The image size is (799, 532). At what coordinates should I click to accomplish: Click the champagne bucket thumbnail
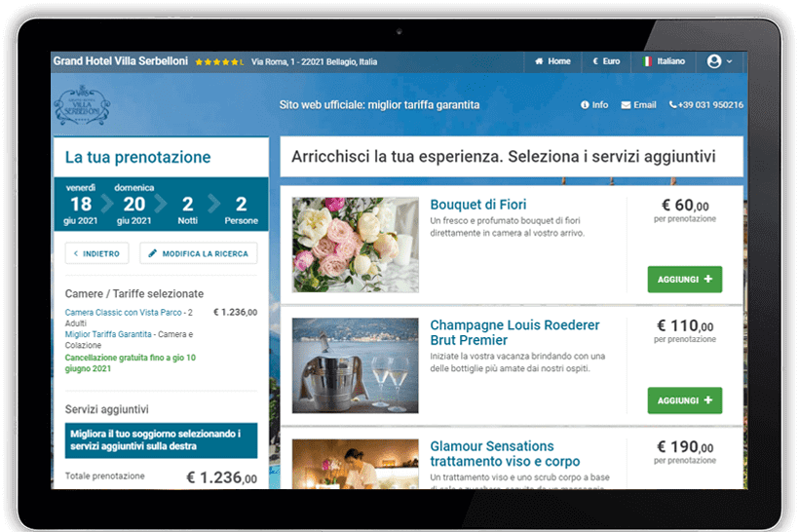point(356,365)
